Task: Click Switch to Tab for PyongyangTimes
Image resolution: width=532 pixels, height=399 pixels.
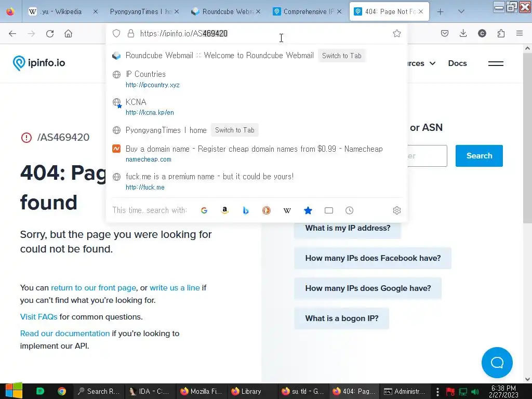Action: click(x=235, y=130)
